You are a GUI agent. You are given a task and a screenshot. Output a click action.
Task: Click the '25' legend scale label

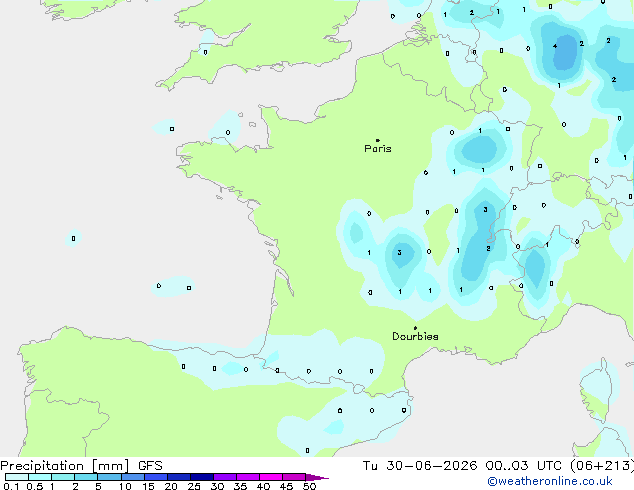(x=194, y=486)
